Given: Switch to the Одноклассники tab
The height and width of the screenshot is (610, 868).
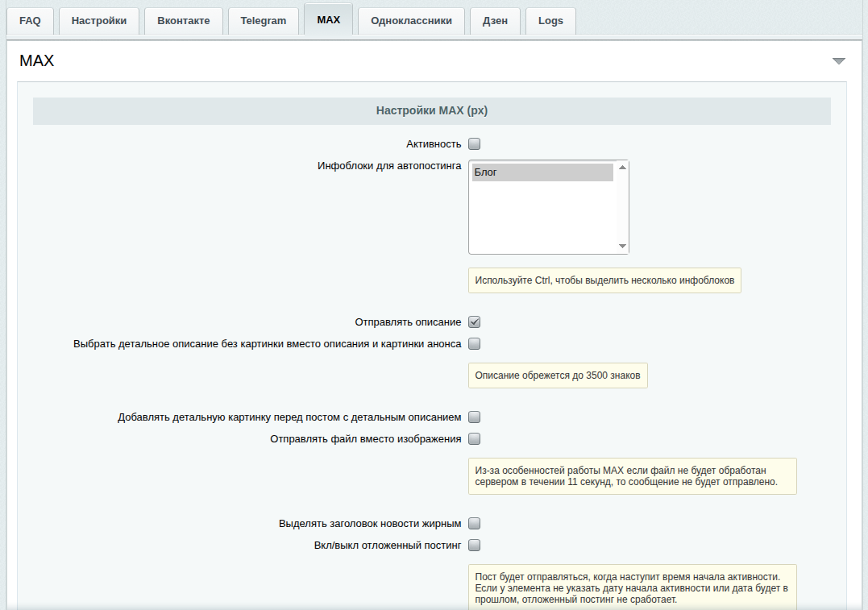Looking at the screenshot, I should (x=411, y=21).
